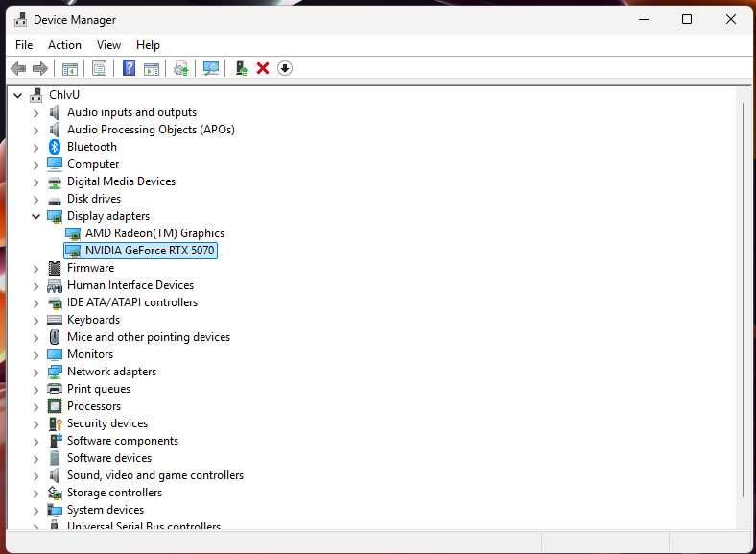
Task: Click the Scan for hardware changes icon
Action: (211, 68)
